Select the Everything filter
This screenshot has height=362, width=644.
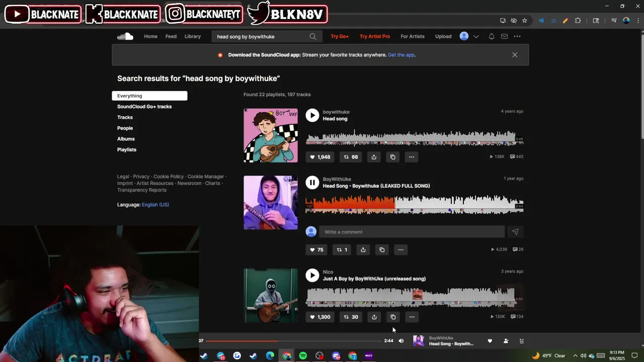coord(149,96)
